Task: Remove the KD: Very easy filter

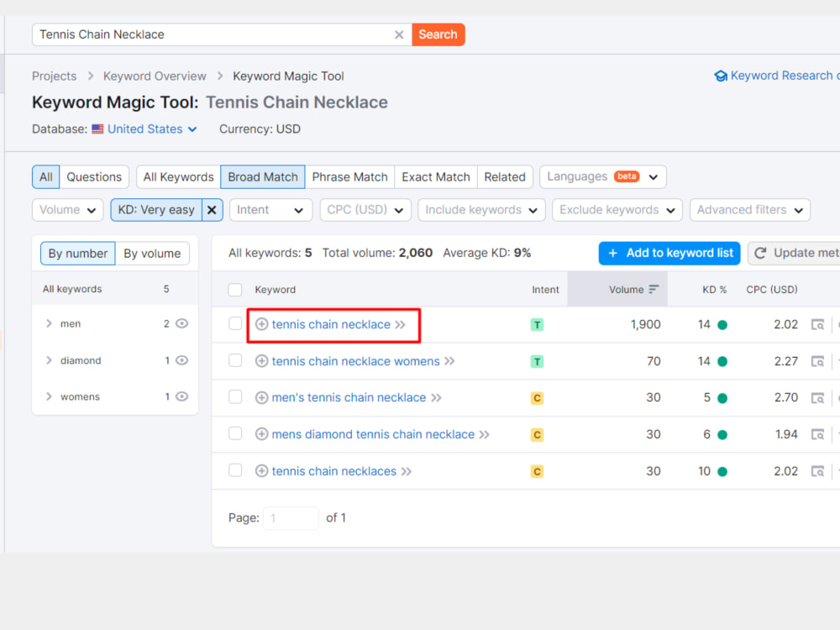Action: pos(212,210)
